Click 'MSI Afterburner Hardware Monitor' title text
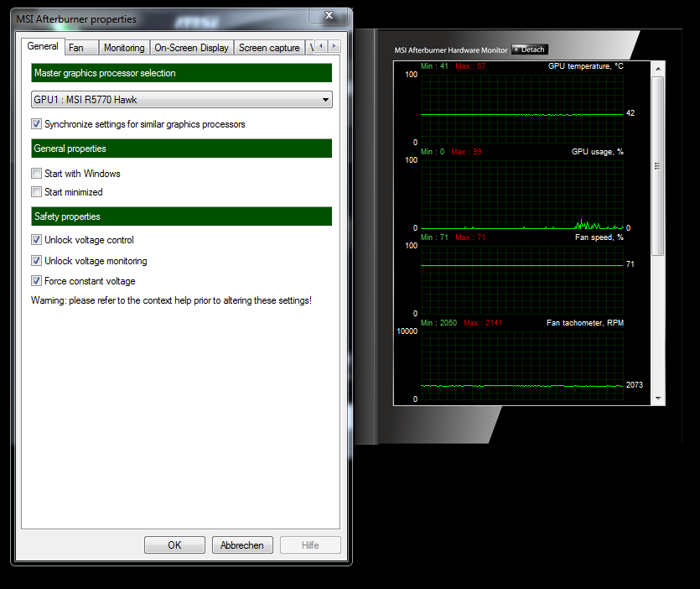This screenshot has height=589, width=700. pos(451,50)
